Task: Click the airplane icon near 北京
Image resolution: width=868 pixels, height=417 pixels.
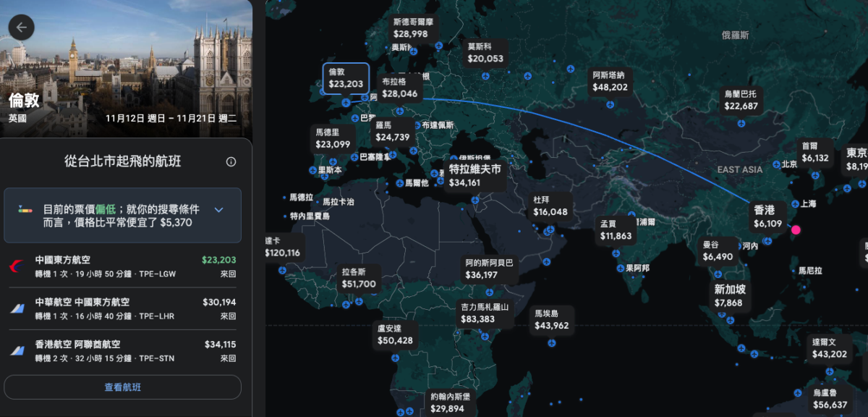Action: click(x=776, y=164)
